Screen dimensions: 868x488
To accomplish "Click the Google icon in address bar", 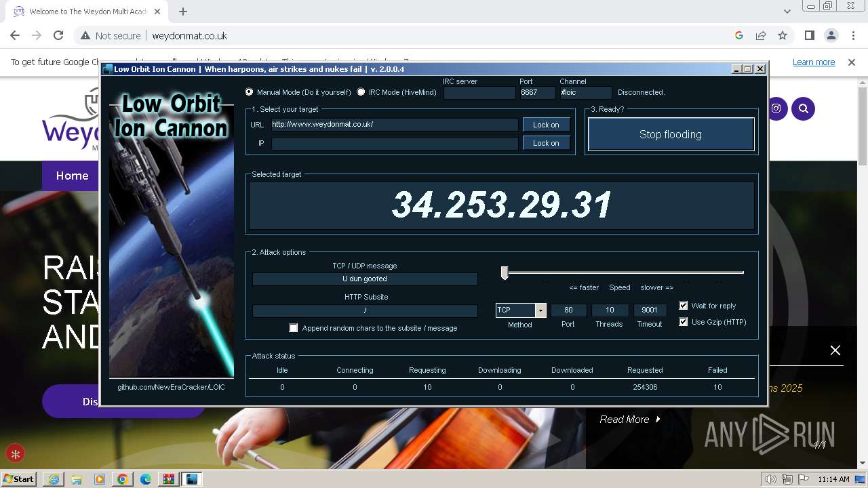I will coord(739,36).
